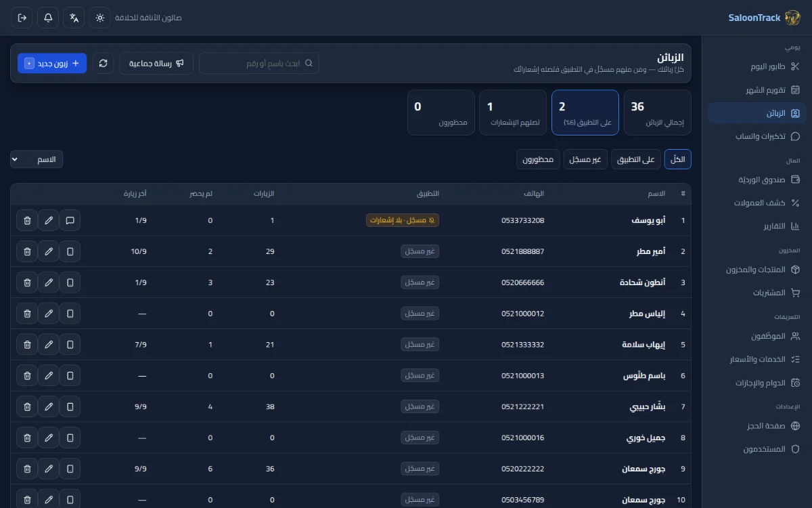
Task: Click the phone icon in إلياس مطر's row
Action: click(70, 314)
